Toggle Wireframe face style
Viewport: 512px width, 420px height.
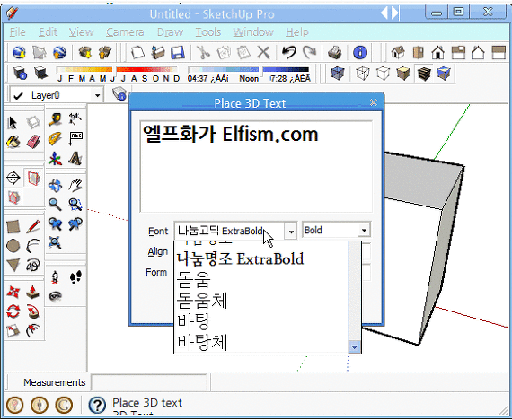point(363,74)
